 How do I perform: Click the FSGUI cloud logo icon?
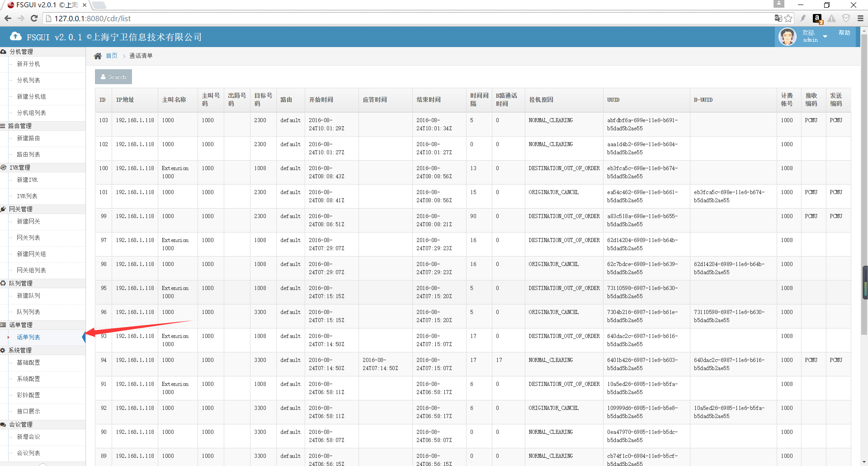[x=16, y=37]
